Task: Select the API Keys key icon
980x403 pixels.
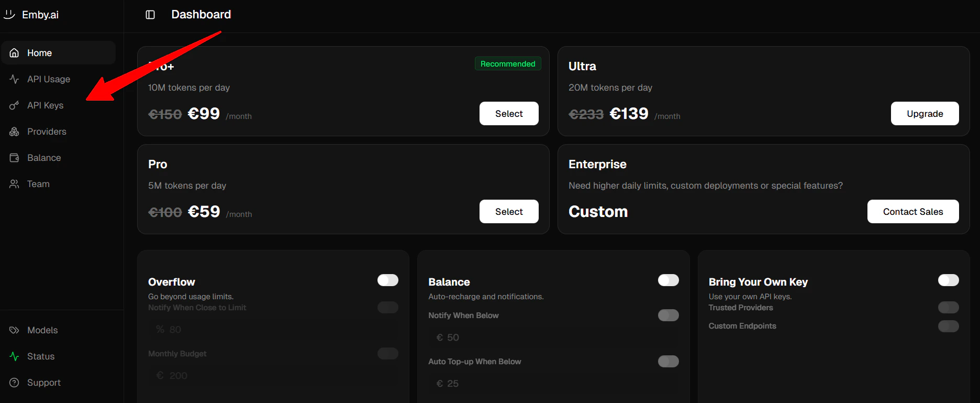Action: tap(14, 105)
